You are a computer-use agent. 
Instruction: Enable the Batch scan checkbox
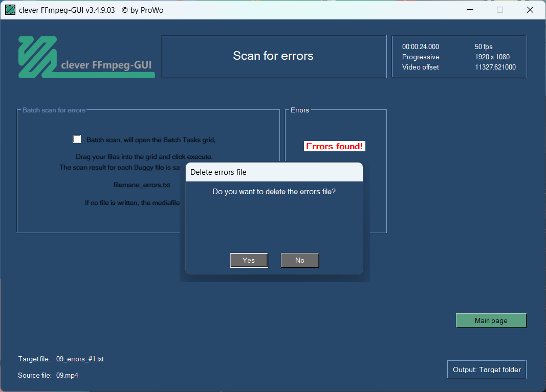click(x=77, y=139)
